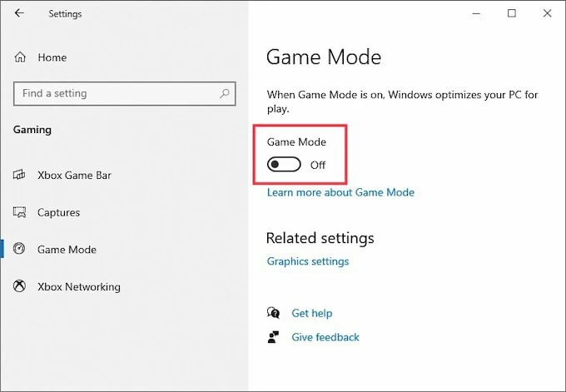566x392 pixels.
Task: Open Learn more about Game Mode link
Action: point(340,192)
